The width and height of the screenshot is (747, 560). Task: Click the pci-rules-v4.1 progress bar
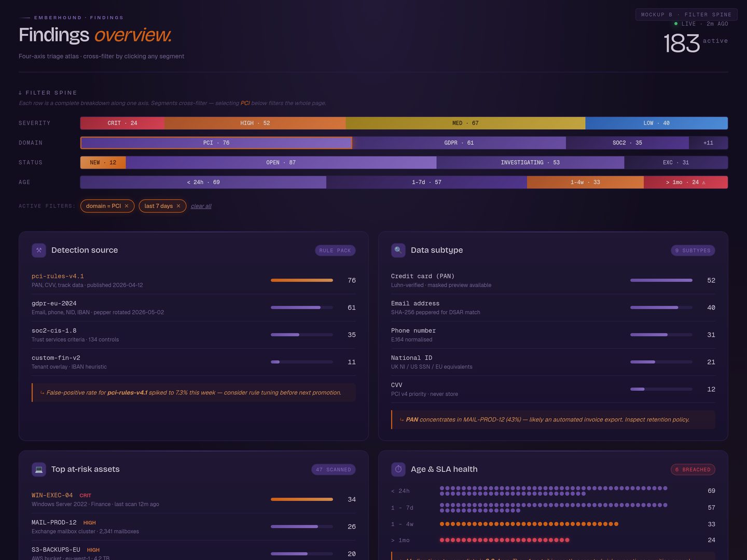coord(302,280)
